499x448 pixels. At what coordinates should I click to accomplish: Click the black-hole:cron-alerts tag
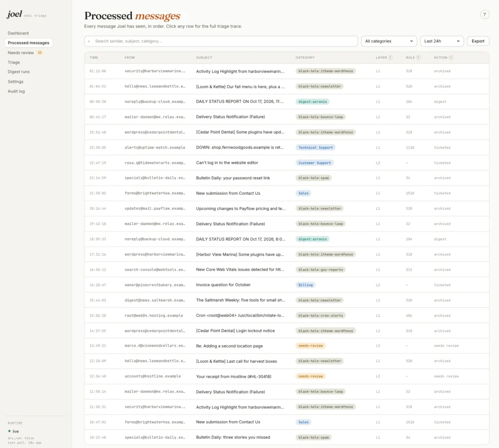point(321,316)
